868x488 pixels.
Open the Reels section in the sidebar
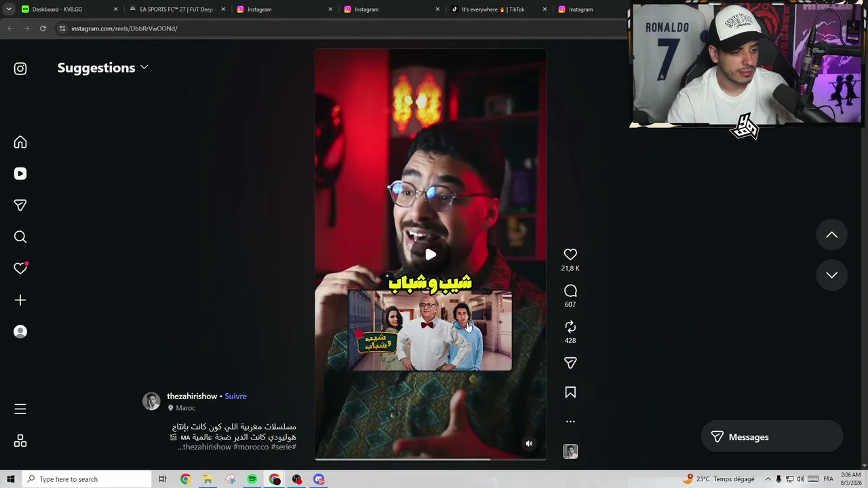coord(20,174)
